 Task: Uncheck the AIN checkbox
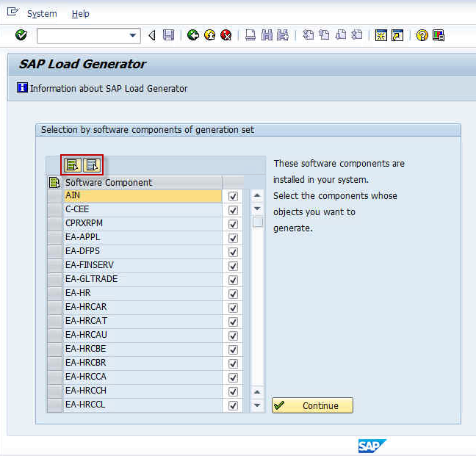pos(233,196)
